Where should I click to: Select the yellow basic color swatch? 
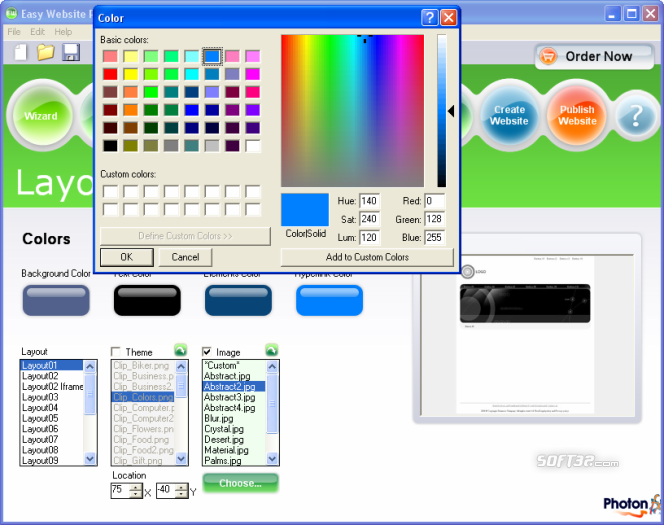(x=130, y=74)
